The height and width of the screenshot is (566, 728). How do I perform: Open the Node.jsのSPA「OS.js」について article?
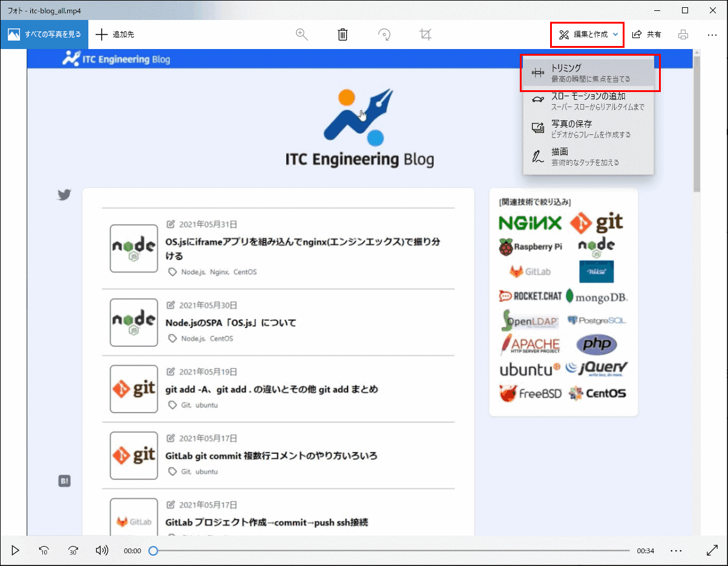[x=231, y=323]
